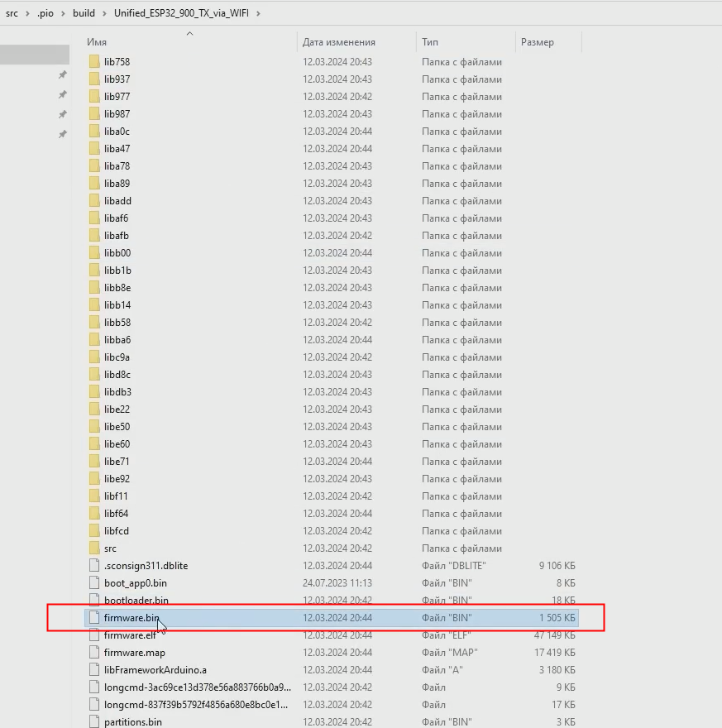Navigate to 'build' in the breadcrumb path
722x728 pixels.
coord(84,13)
